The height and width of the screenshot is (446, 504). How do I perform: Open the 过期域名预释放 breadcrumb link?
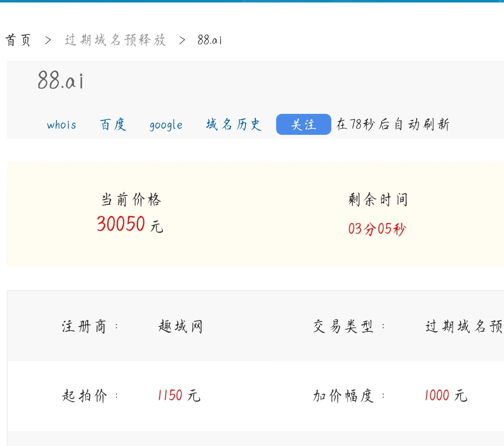[x=115, y=41]
